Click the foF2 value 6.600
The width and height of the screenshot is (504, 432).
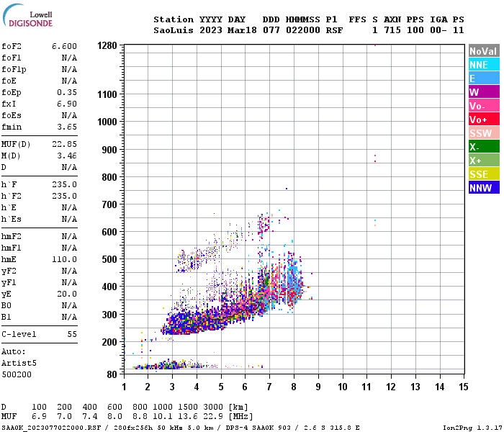pyautogui.click(x=64, y=46)
